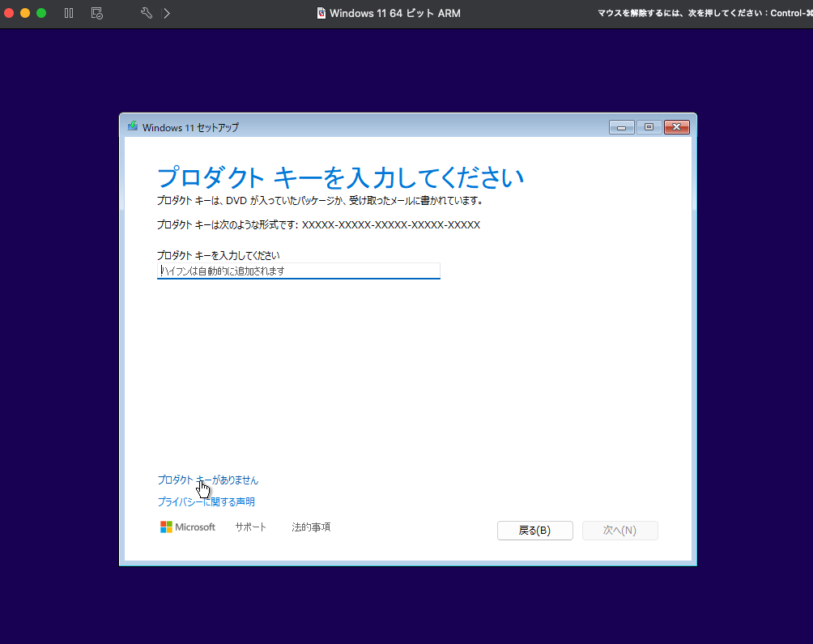Open the 法的事項 link
This screenshot has height=644, width=813.
(x=311, y=527)
